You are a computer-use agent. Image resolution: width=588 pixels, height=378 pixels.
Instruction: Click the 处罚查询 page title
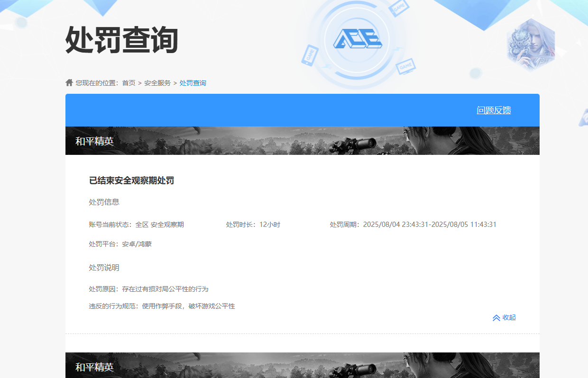[x=121, y=39]
